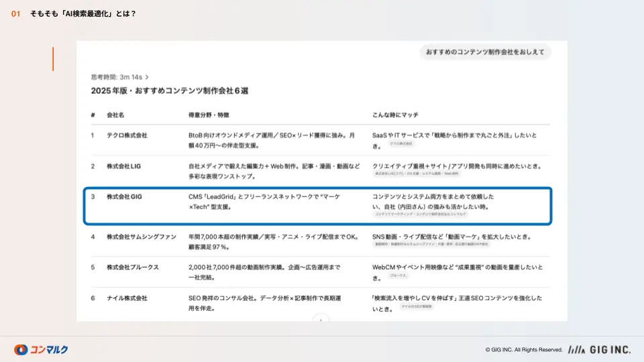Click the description starting 自社メディアで鍛えた編集力

tap(274, 171)
